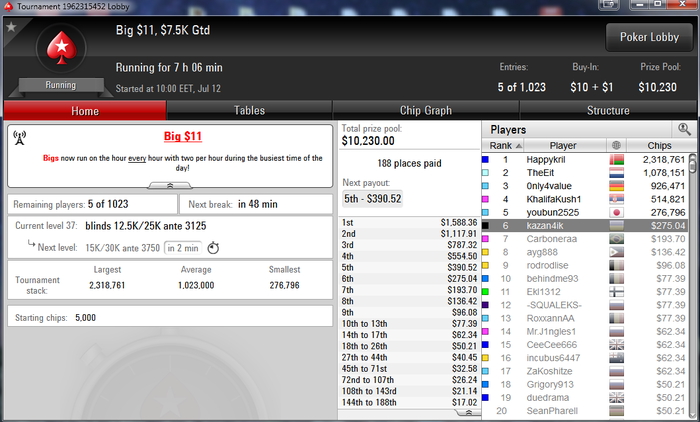Click Happykril's country flag

617,160
